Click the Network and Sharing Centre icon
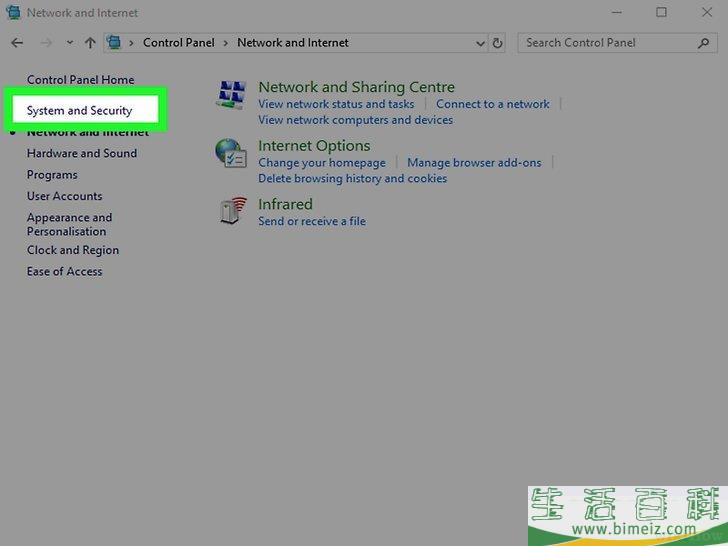728x546 pixels. pyautogui.click(x=231, y=95)
